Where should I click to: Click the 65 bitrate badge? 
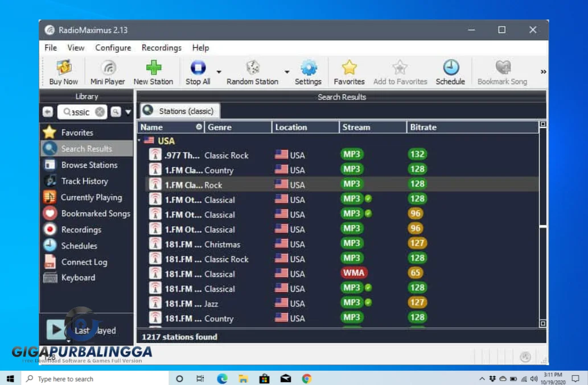point(415,273)
